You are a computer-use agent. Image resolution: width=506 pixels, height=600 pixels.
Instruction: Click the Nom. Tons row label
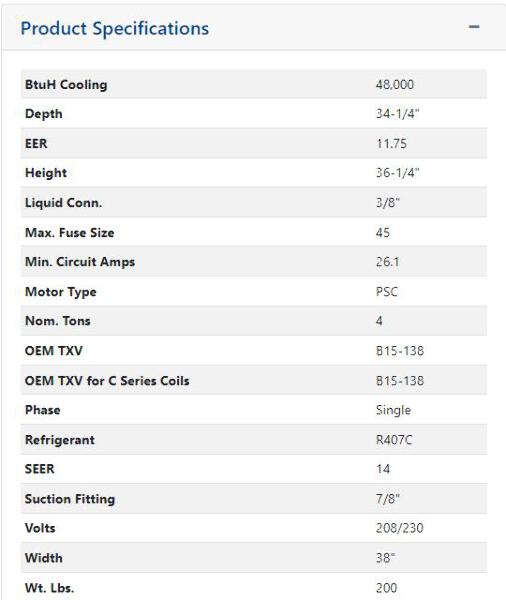pos(57,321)
